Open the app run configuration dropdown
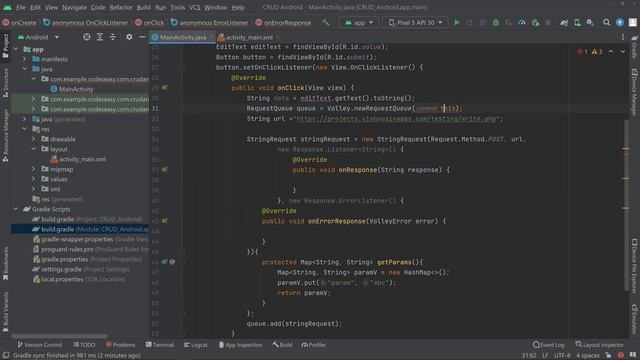 coord(359,22)
